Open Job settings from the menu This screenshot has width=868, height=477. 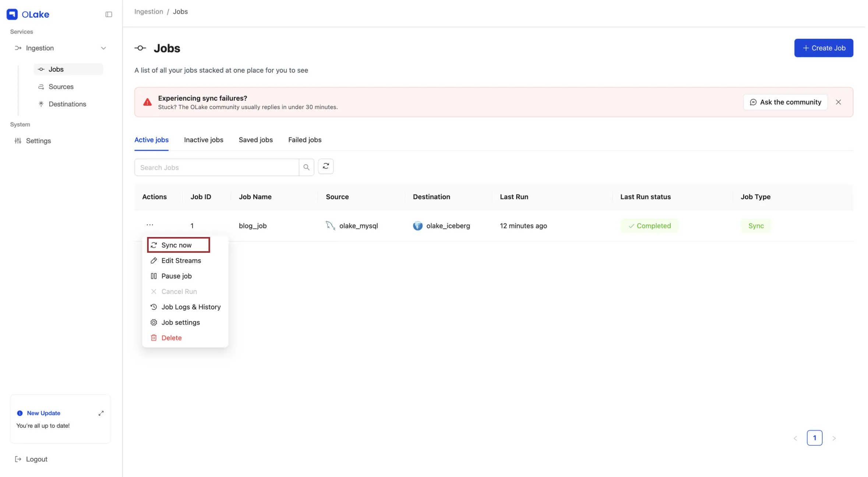pos(180,322)
